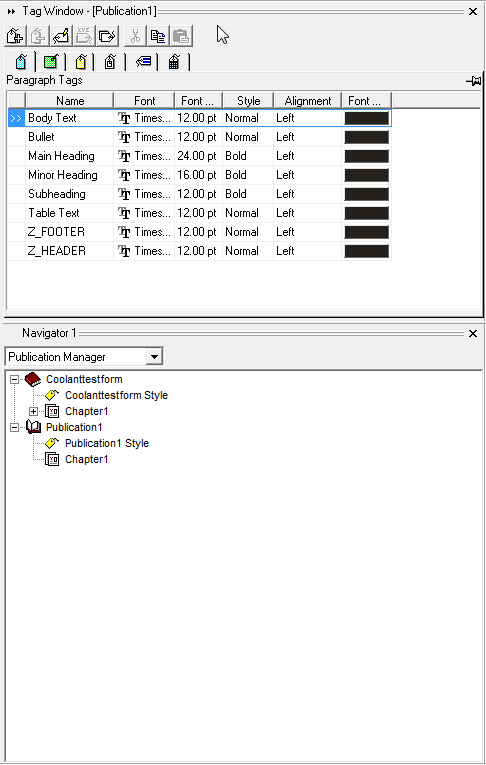Open the Publication Manager dropdown

tap(154, 357)
